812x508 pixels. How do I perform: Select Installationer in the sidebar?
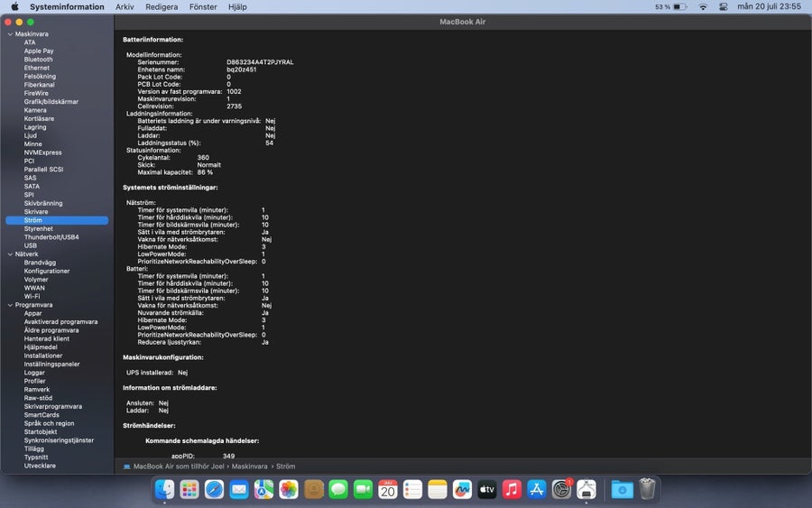coord(43,356)
